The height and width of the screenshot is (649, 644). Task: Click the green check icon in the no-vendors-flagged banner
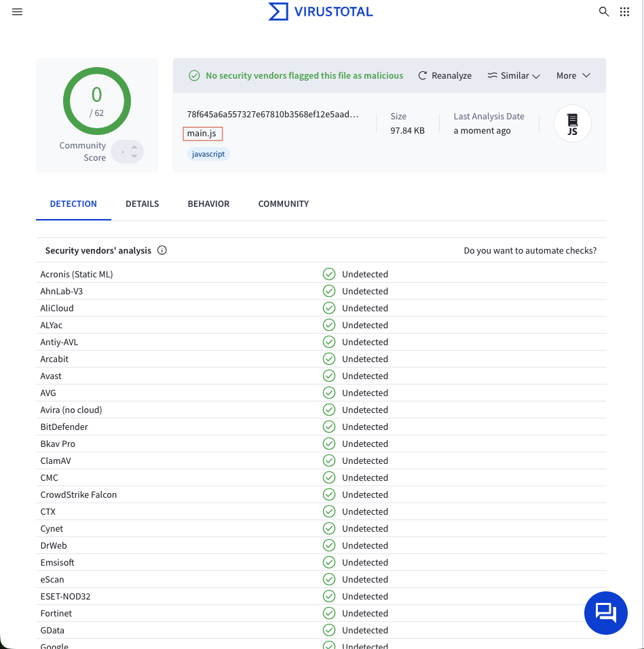coord(194,75)
